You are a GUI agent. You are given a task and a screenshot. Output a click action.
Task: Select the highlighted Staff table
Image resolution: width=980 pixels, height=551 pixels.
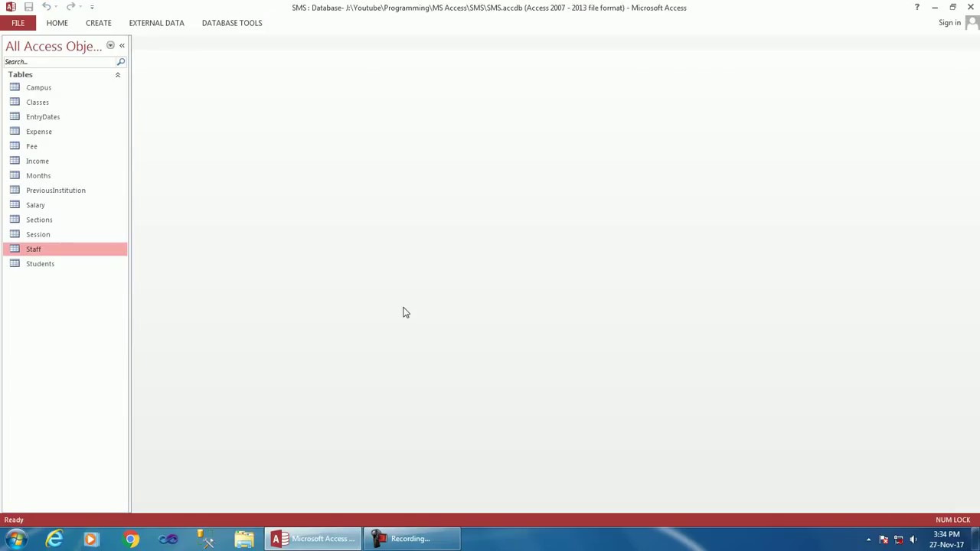click(x=65, y=249)
